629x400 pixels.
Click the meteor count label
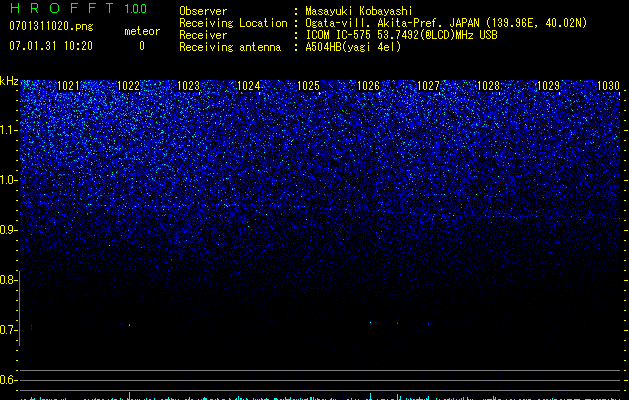point(142,31)
